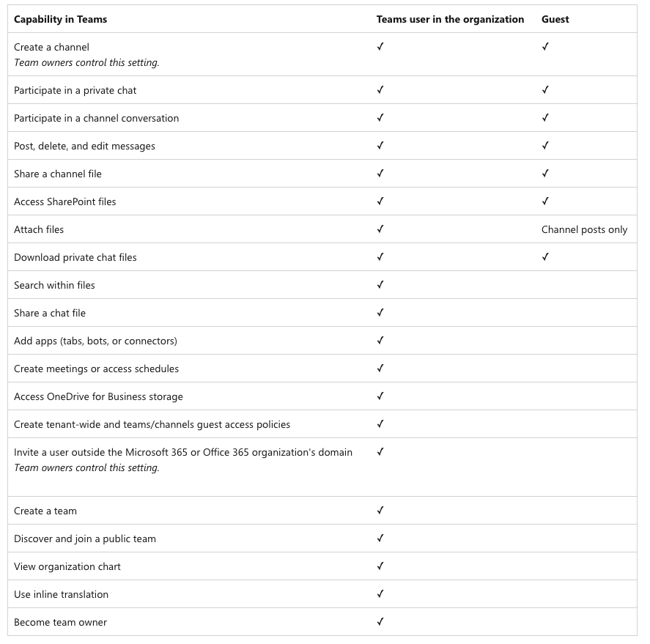Viewport: 650px width, 644px height.
Task: Click organization checkmark for View organization chart
Action: click(x=380, y=566)
